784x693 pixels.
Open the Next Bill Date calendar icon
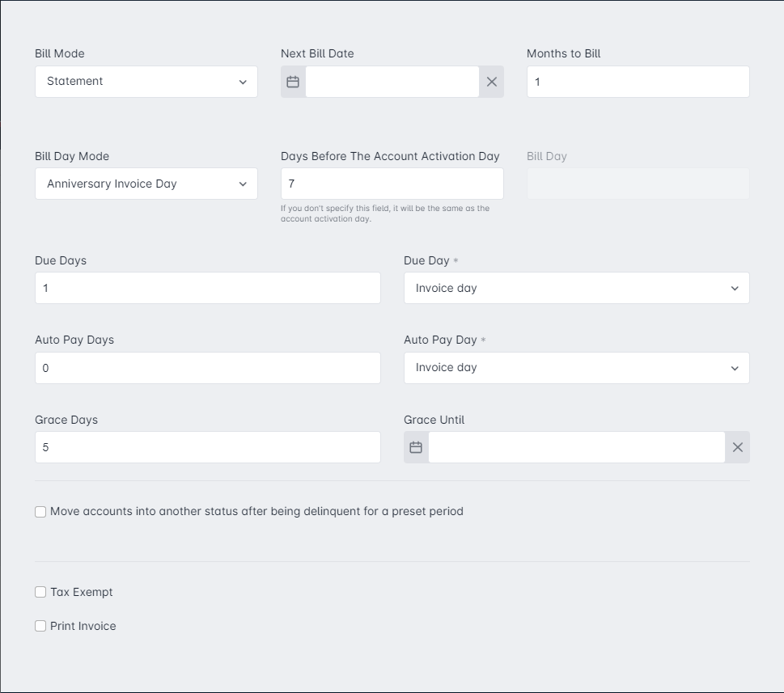pos(293,82)
